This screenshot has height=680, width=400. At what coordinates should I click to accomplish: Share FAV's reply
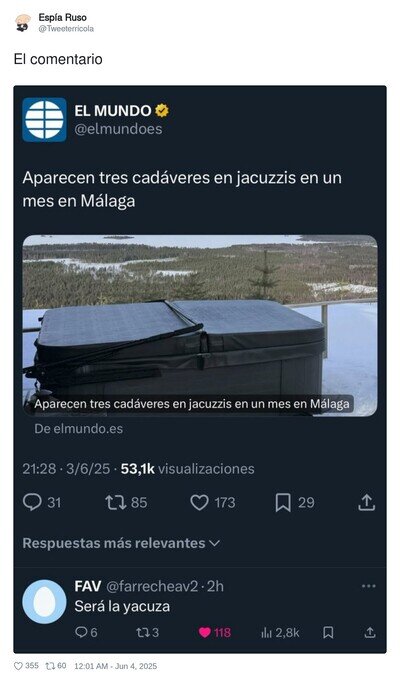click(370, 633)
